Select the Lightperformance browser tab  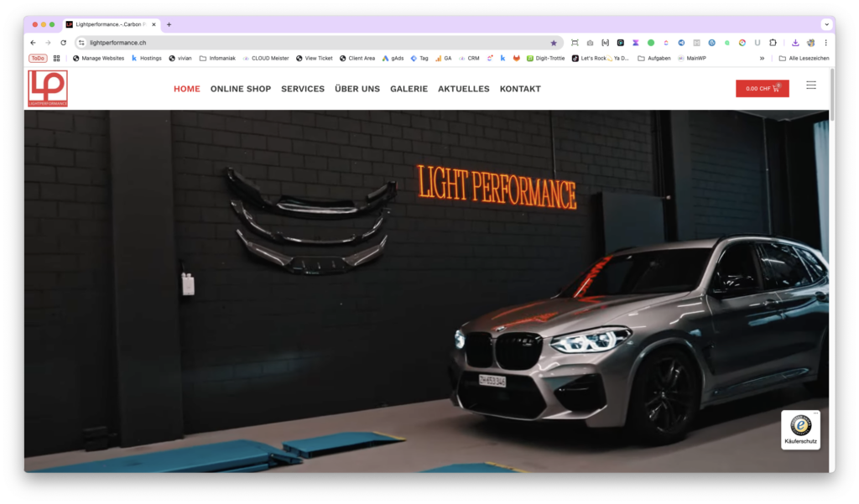pos(112,24)
